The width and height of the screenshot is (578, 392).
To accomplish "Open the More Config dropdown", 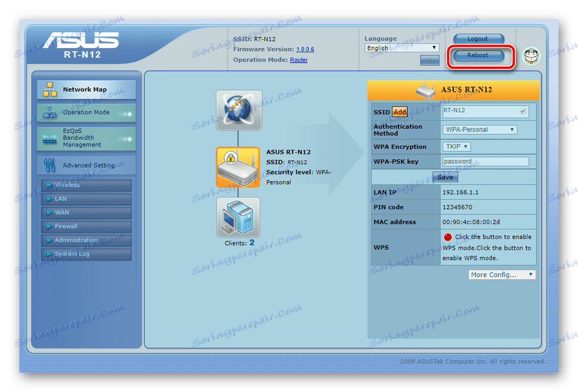I will point(502,275).
